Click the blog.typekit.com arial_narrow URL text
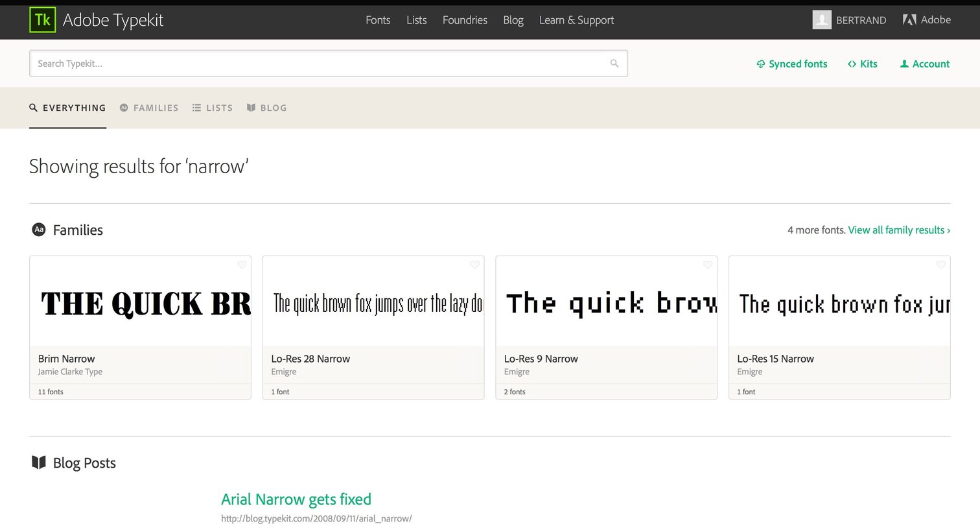The height and width of the screenshot is (528, 980). pyautogui.click(x=316, y=518)
